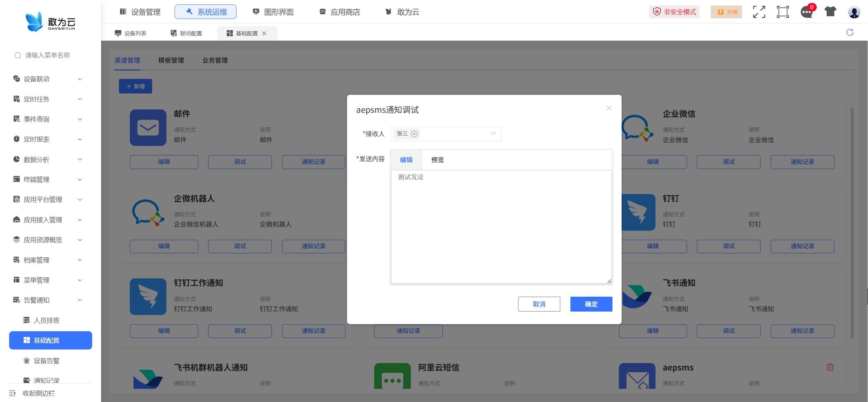The width and height of the screenshot is (868, 402).
Task: Switch to the 业务管理 tab
Action: pyautogui.click(x=215, y=60)
